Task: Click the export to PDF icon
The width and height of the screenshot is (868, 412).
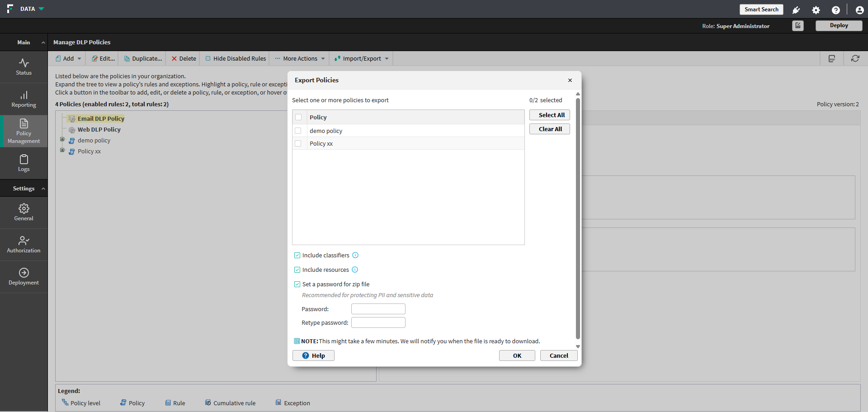Action: click(x=831, y=58)
